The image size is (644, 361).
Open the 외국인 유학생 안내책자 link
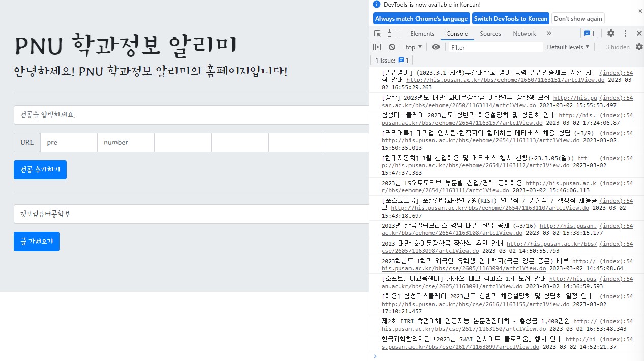463,268
